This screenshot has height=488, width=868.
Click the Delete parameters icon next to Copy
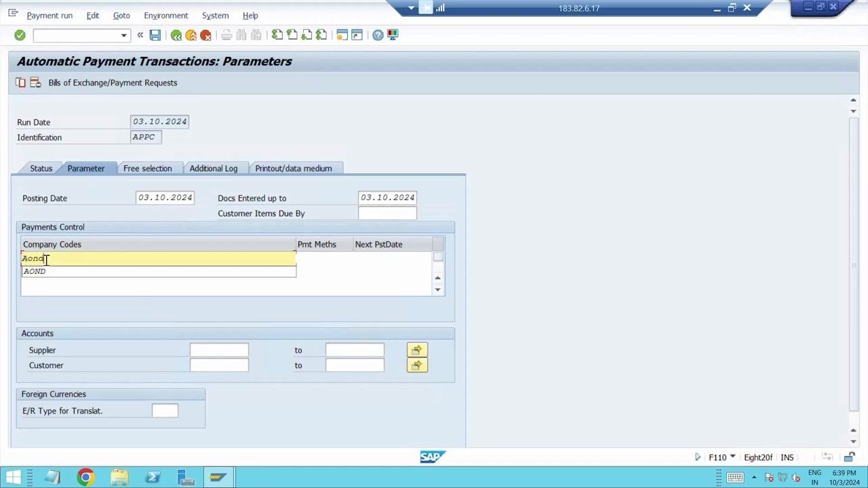point(36,83)
